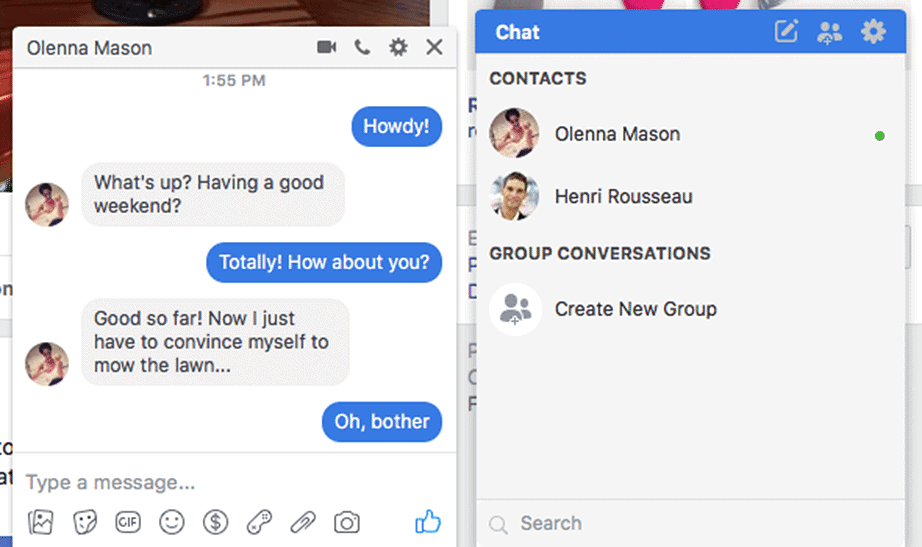Send a thumbs up like

428,521
